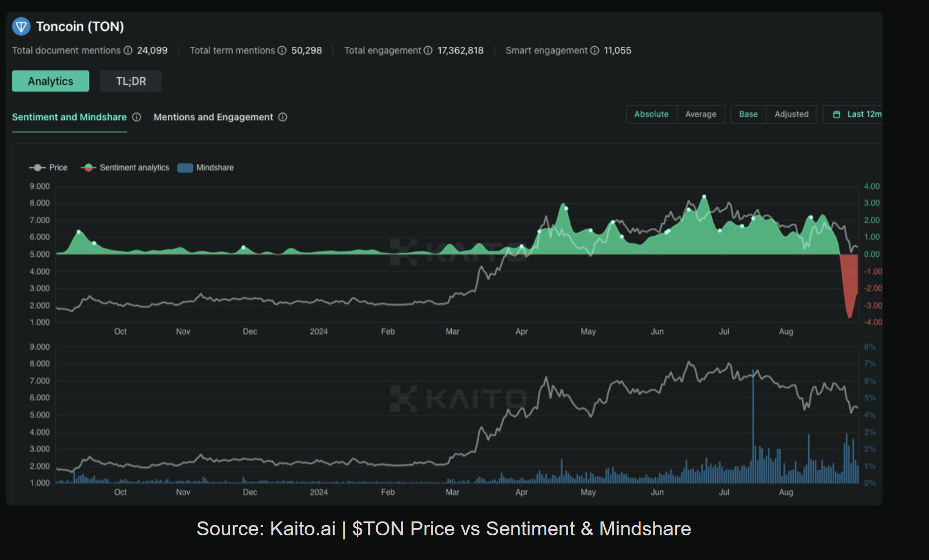Click info icon beside Total term mentions
Screen dimensions: 929x560
(x=282, y=50)
